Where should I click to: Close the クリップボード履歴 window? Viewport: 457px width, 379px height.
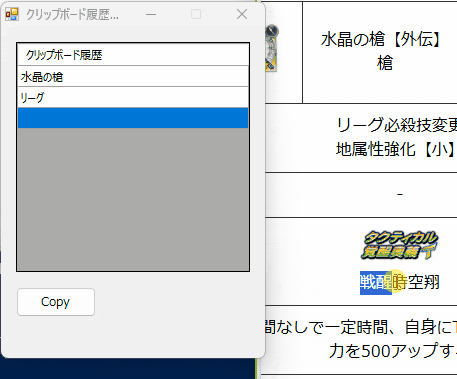(x=242, y=14)
